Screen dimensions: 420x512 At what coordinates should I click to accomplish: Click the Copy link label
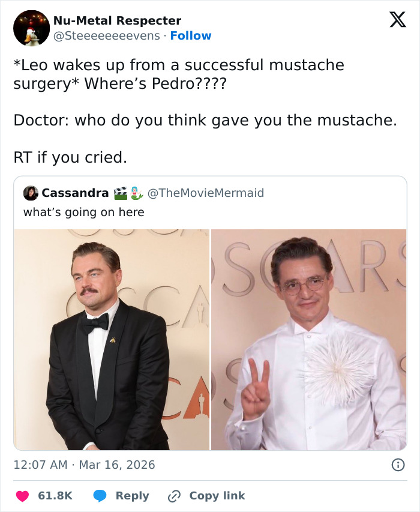coord(217,496)
